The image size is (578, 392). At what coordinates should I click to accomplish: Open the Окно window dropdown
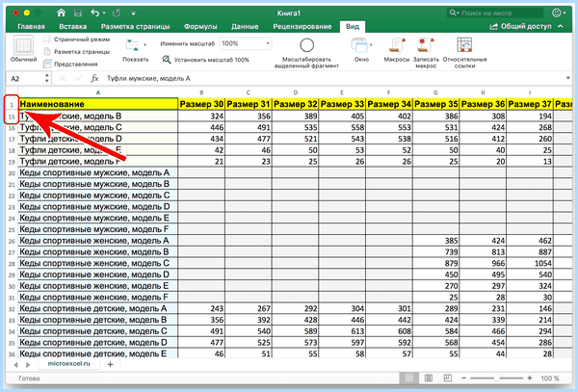point(361,50)
